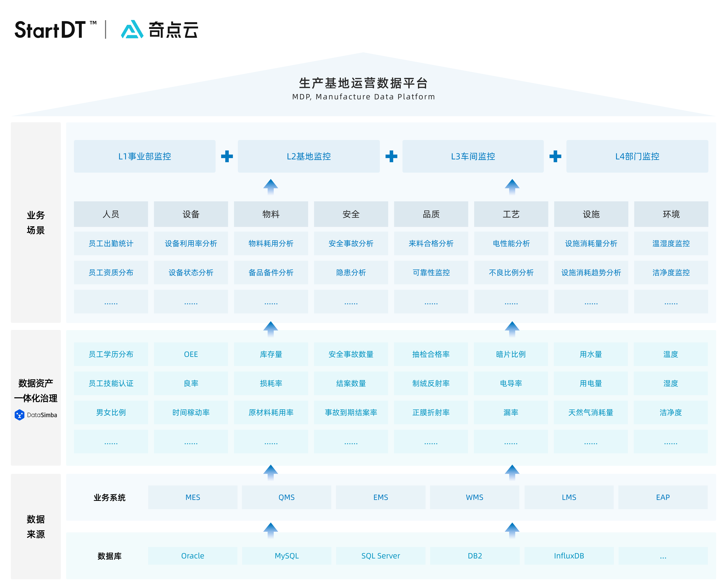This screenshot has width=727, height=588.
Task: Click 天然气消耗量 cell
Action: tap(591, 412)
